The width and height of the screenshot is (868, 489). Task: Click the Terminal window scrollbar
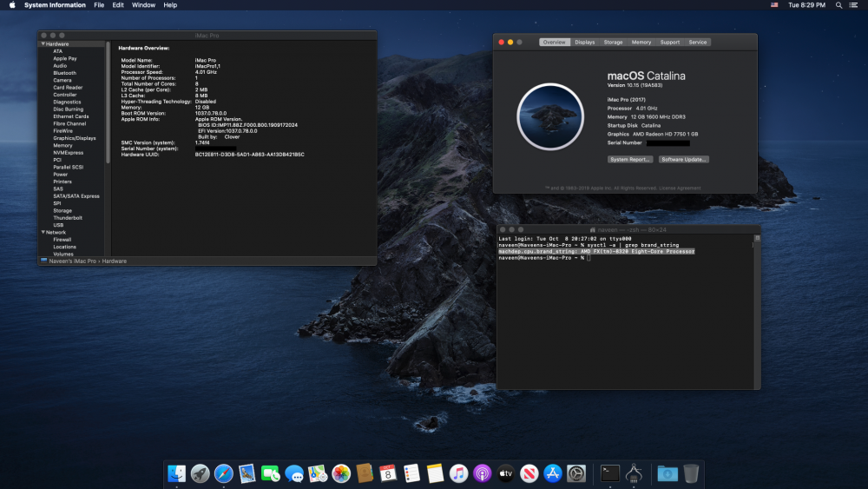tap(757, 312)
